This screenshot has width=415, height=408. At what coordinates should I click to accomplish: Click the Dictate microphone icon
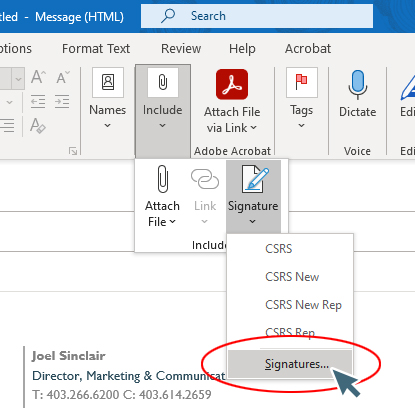[358, 85]
